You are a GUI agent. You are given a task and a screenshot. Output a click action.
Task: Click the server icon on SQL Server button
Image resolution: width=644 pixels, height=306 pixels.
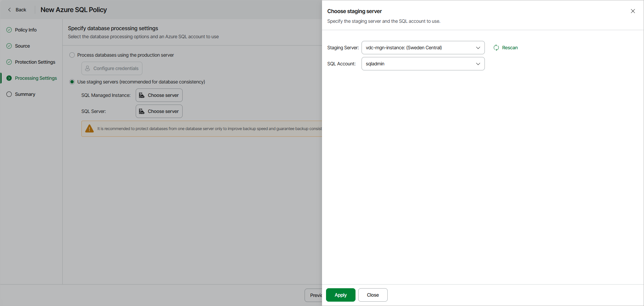142,111
